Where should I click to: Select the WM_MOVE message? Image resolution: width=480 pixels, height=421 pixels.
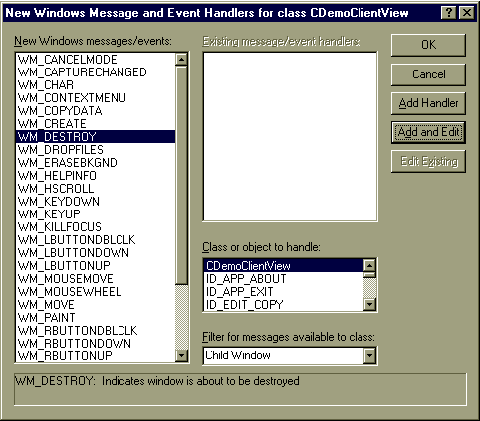[95, 305]
